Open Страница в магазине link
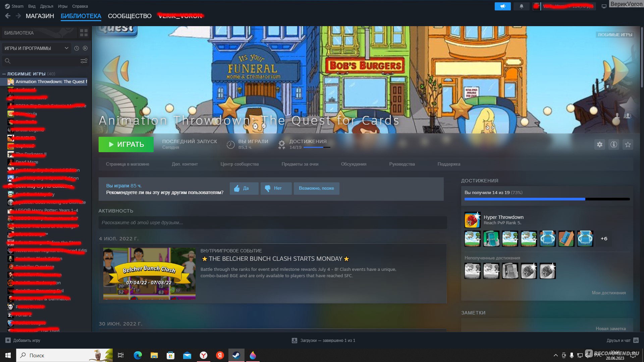This screenshot has height=362, width=644. pos(127,164)
